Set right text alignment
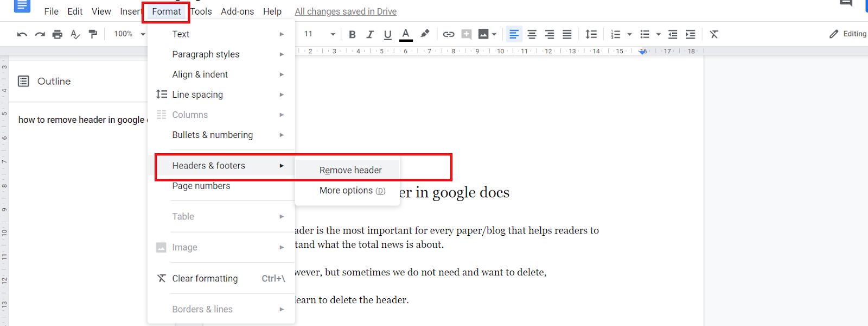868x326 pixels. point(550,34)
